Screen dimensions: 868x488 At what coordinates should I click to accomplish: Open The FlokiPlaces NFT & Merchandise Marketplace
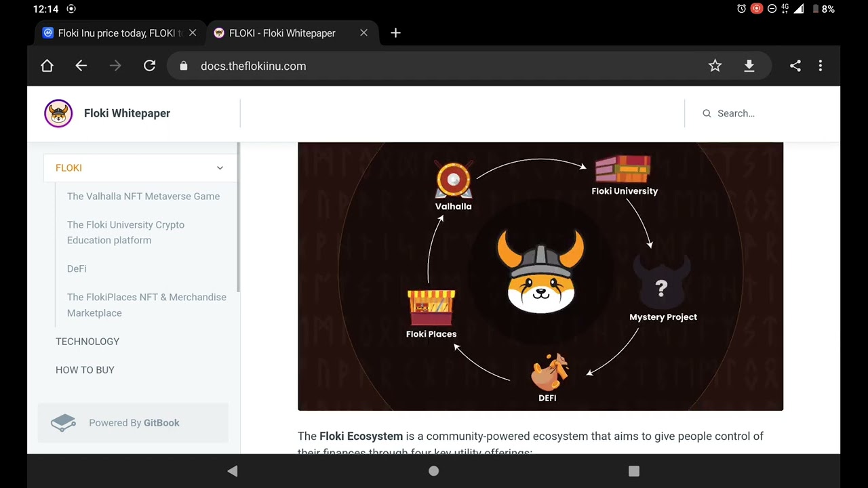146,305
